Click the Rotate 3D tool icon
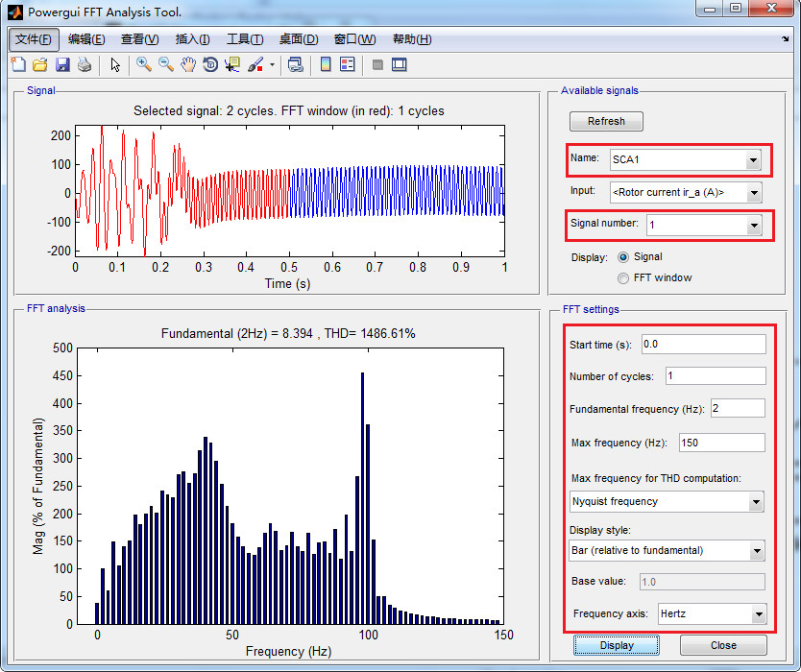This screenshot has height=672, width=801. [210, 65]
